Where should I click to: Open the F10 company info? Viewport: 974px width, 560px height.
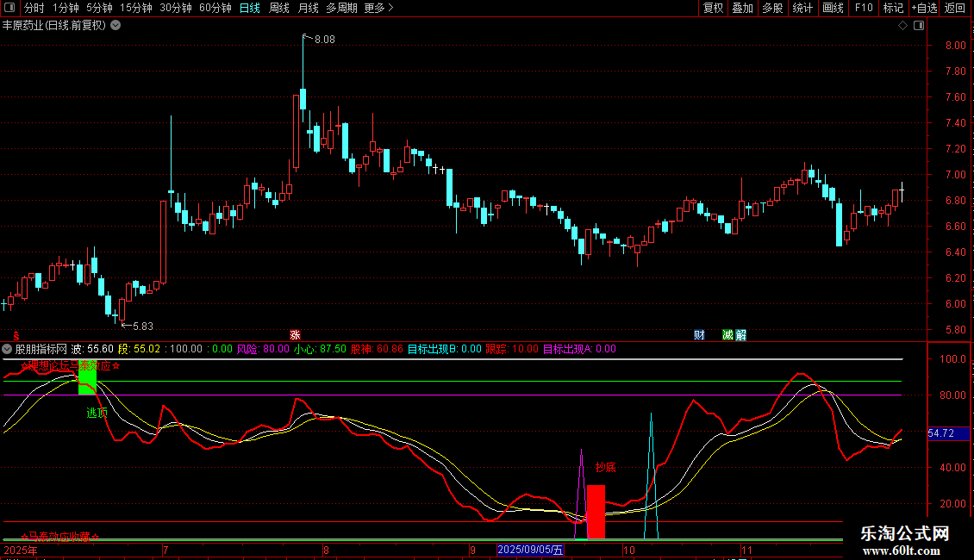pos(863,9)
